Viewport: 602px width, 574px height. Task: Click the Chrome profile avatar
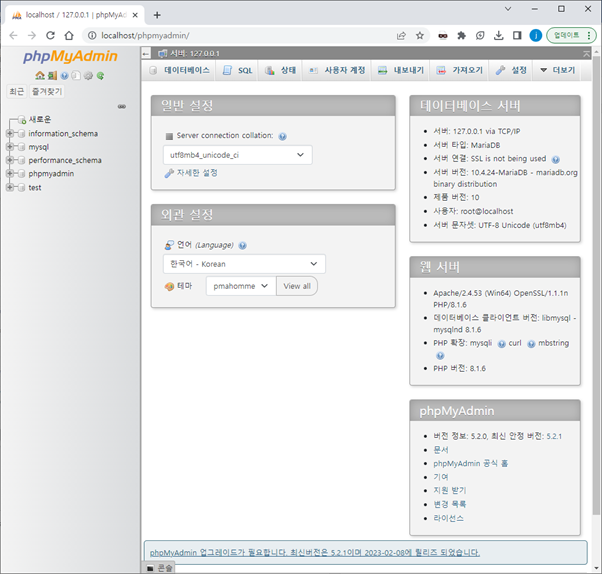[x=536, y=36]
